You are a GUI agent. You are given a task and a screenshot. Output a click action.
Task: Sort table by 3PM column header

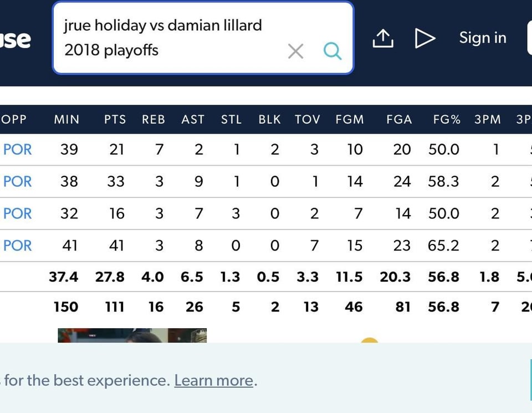487,119
